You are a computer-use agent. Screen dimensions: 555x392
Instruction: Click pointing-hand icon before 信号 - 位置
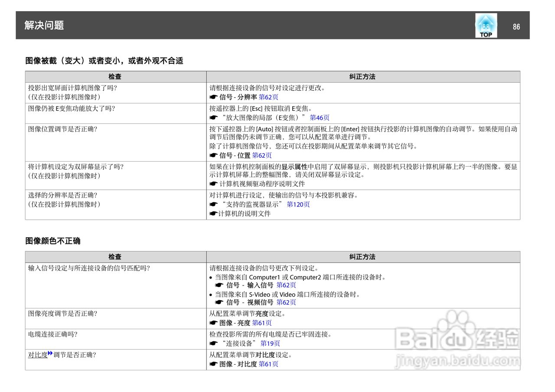[x=213, y=155]
